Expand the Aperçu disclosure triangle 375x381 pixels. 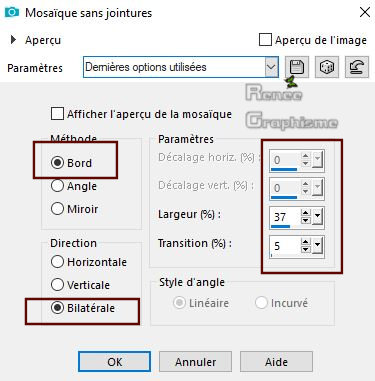coord(13,40)
